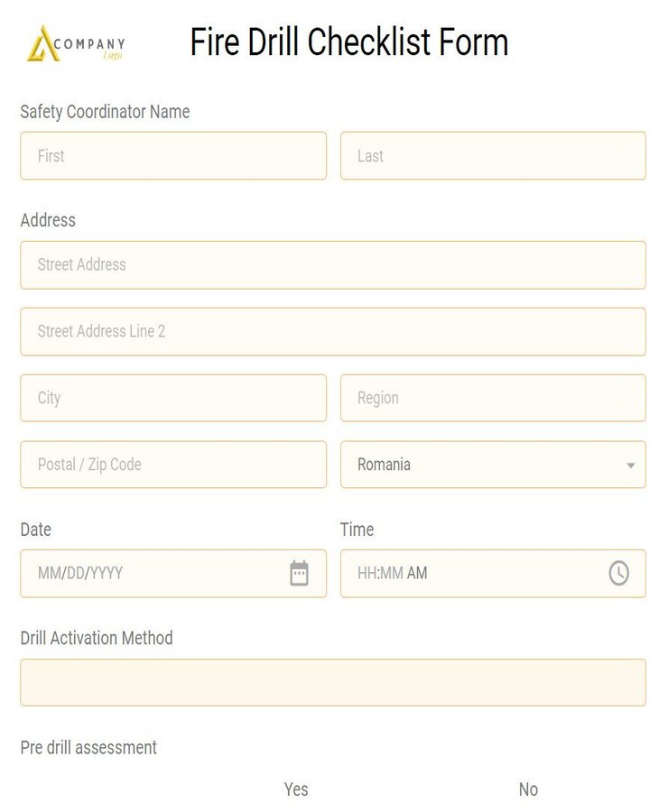Select the Yes column header under Pre drill assessment
Screen dimensions: 668x812
[x=296, y=789]
